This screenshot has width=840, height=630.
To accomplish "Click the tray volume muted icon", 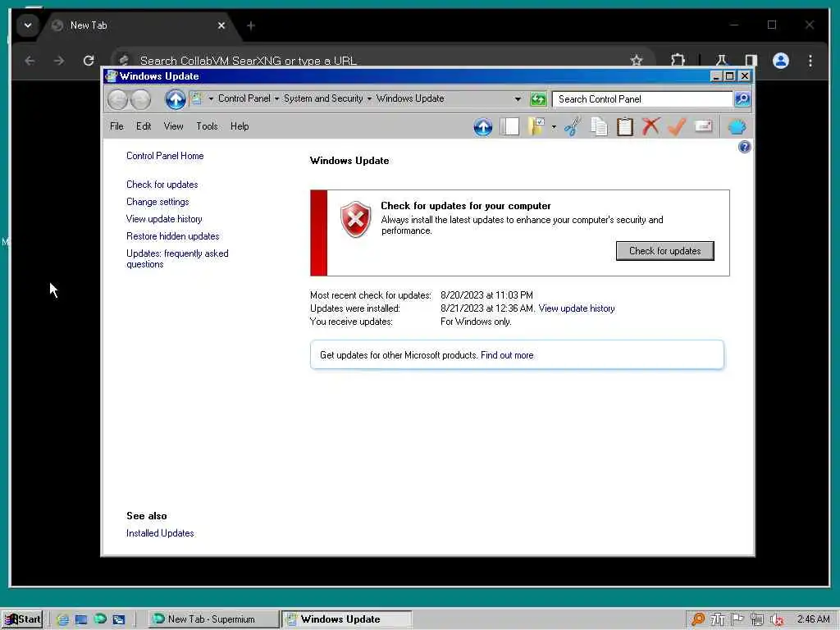I will click(x=777, y=620).
